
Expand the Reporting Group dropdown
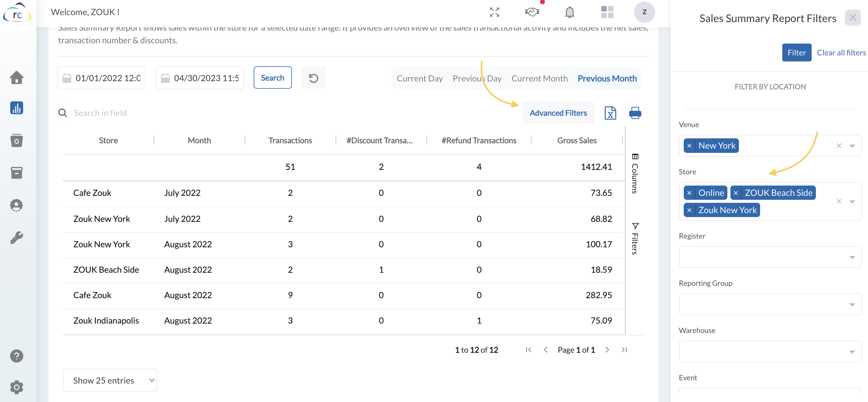pos(770,304)
